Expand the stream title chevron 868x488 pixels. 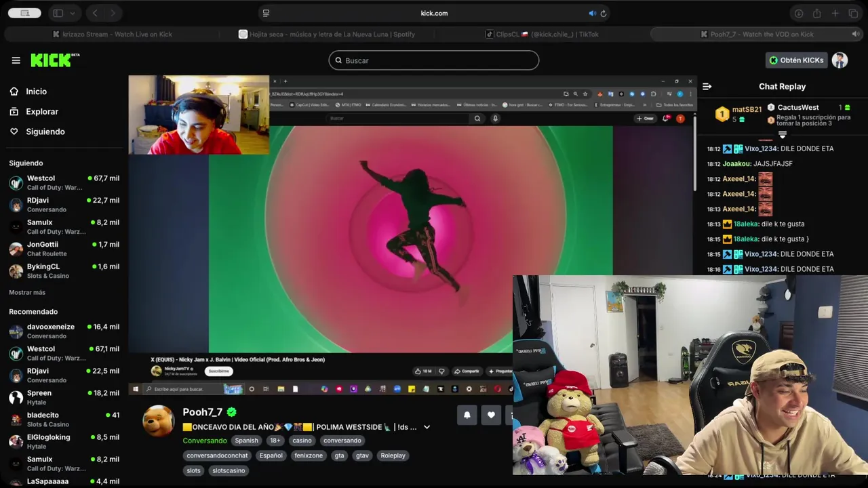click(427, 427)
